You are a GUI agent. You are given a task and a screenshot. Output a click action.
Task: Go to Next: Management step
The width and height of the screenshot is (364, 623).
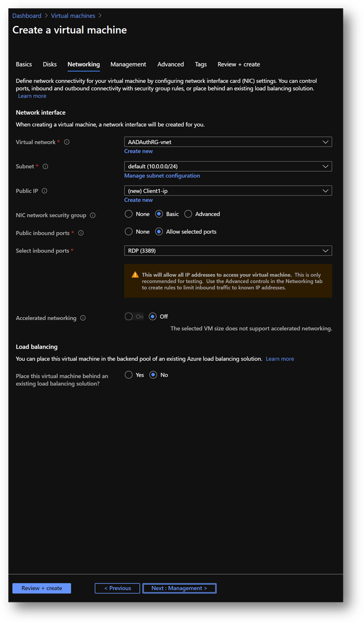click(x=179, y=588)
